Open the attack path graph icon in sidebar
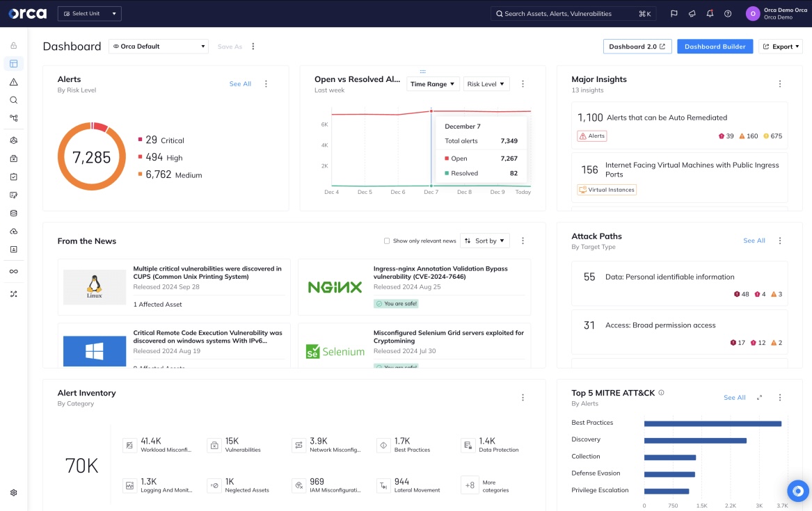Screen dimensions: 812x511 point(13,118)
